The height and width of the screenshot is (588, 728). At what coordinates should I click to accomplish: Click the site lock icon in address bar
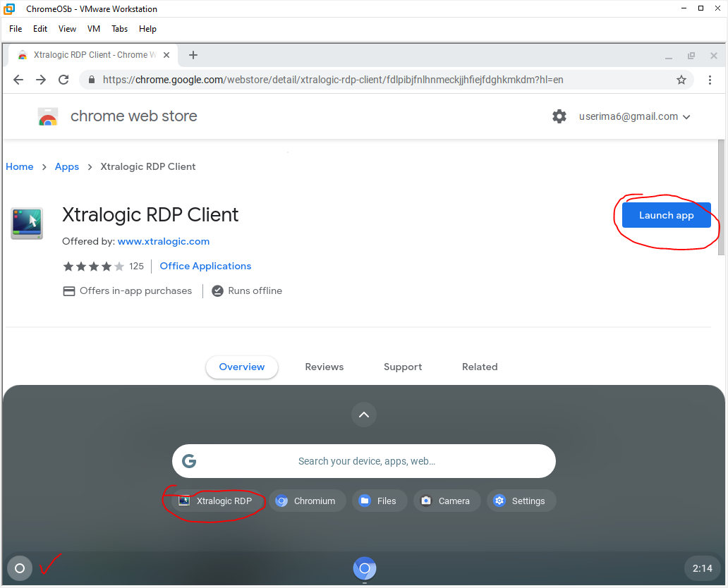point(92,80)
